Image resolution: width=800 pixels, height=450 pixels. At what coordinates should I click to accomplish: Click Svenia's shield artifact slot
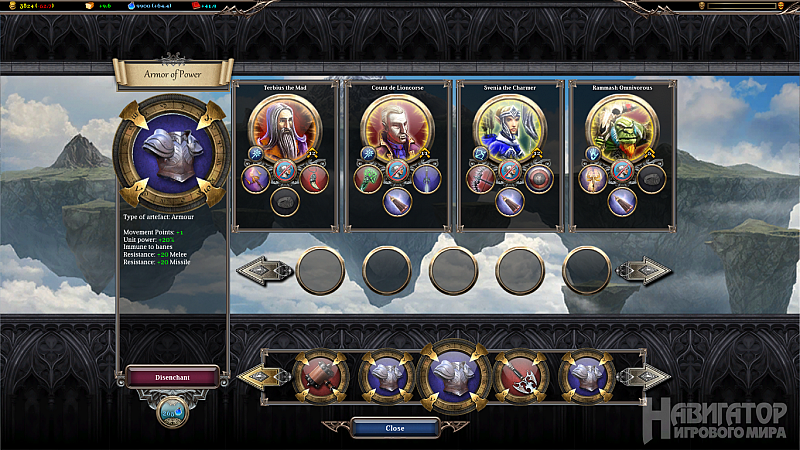pyautogui.click(x=539, y=179)
